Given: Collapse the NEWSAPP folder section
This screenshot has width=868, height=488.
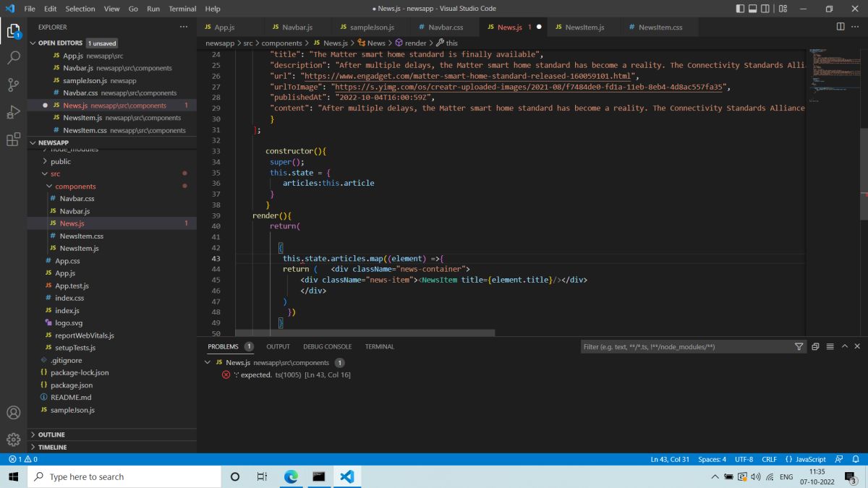Looking at the screenshot, I should [112, 142].
